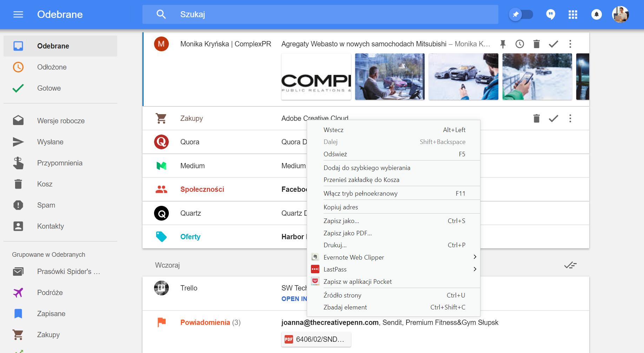Open Podróże travel bundle
The height and width of the screenshot is (353, 644).
click(60, 293)
